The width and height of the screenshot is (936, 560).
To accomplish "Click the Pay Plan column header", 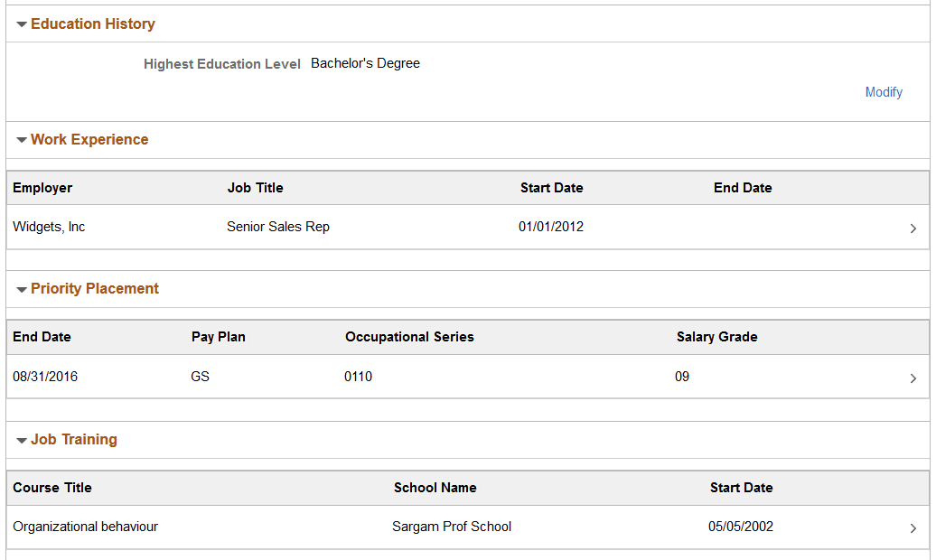I will click(218, 337).
